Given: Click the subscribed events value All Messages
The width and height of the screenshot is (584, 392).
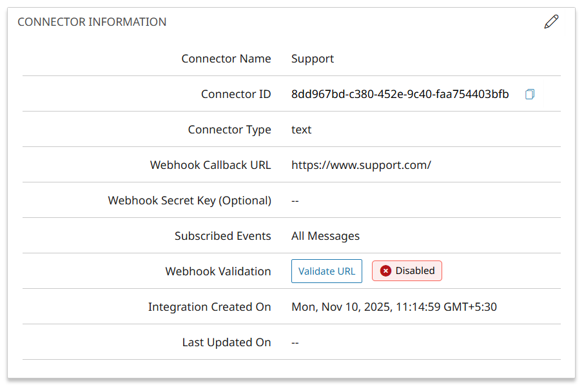Looking at the screenshot, I should pyautogui.click(x=326, y=236).
